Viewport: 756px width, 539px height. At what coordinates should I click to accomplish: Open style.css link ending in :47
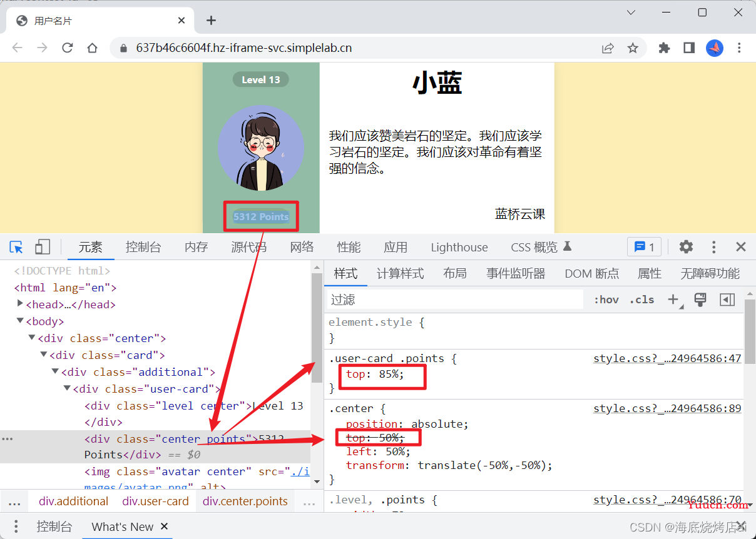tap(667, 358)
